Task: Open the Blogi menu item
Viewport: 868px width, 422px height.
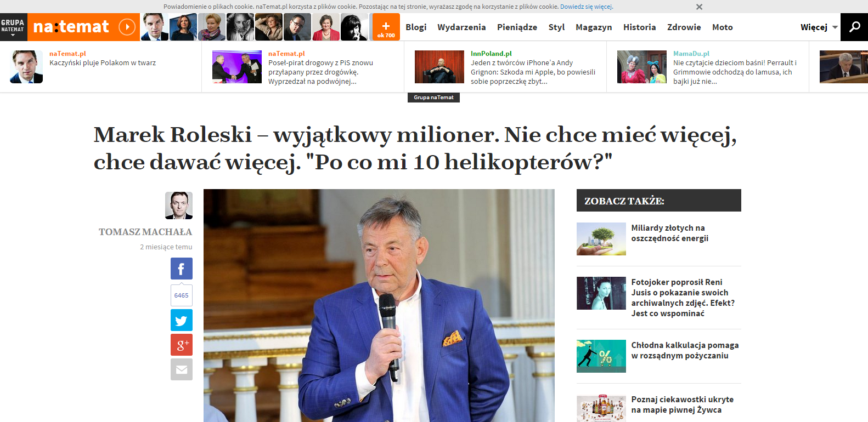Action: pyautogui.click(x=416, y=27)
